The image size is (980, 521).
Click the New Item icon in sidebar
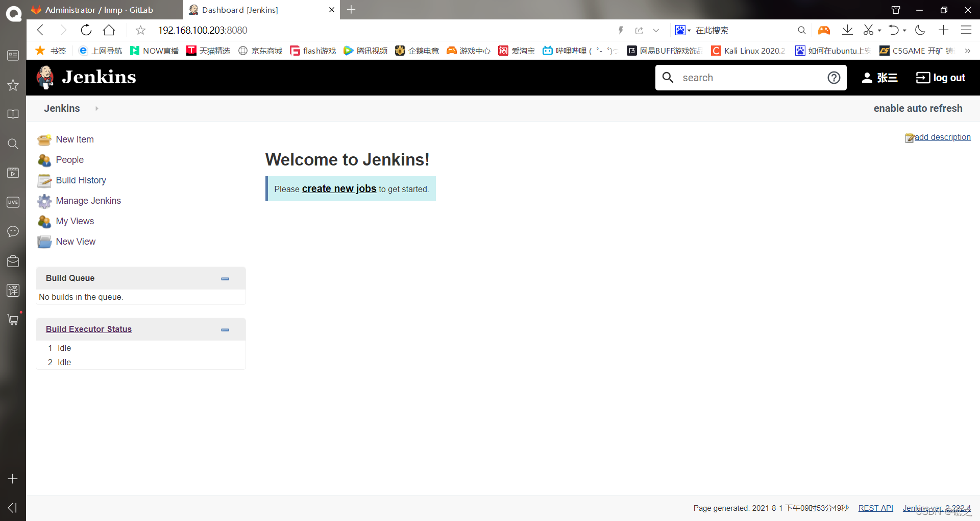[x=44, y=139]
